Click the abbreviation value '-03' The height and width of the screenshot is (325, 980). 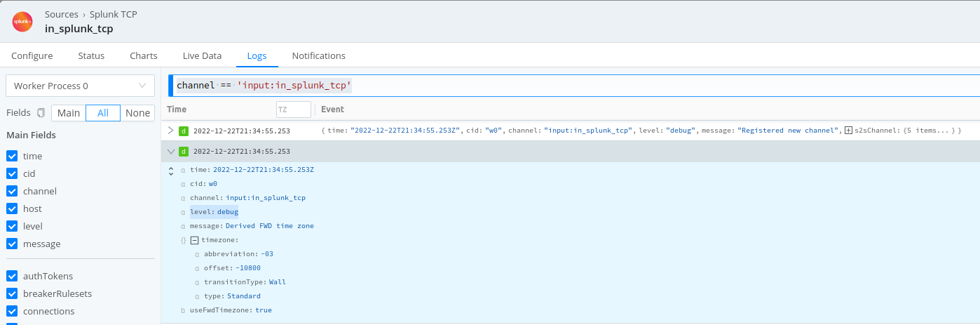[x=267, y=254]
